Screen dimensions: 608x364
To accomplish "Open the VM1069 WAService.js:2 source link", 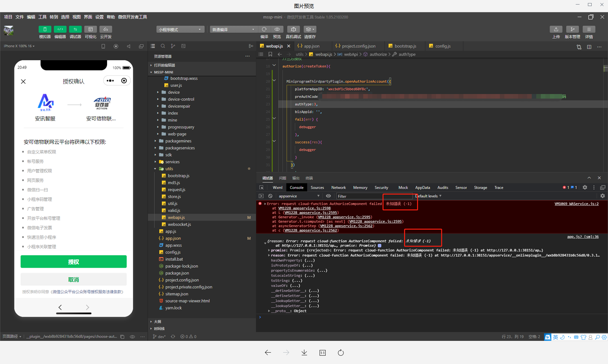I will [x=576, y=204].
